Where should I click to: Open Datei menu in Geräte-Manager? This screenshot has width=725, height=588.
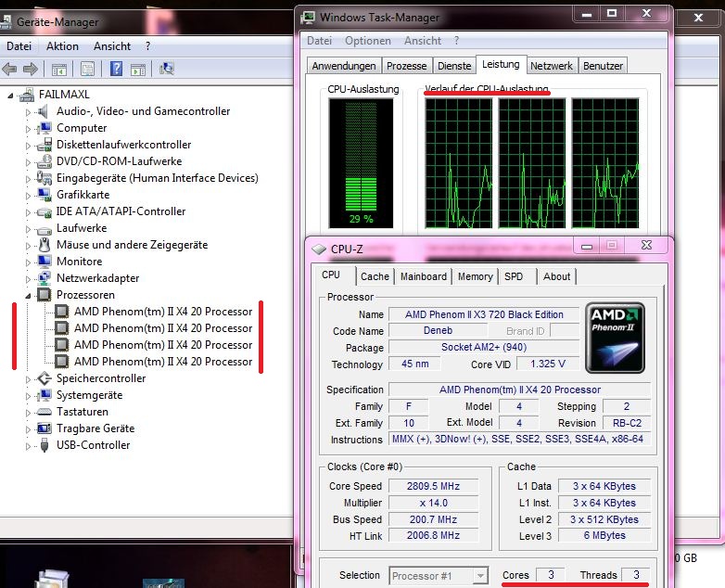[x=19, y=46]
